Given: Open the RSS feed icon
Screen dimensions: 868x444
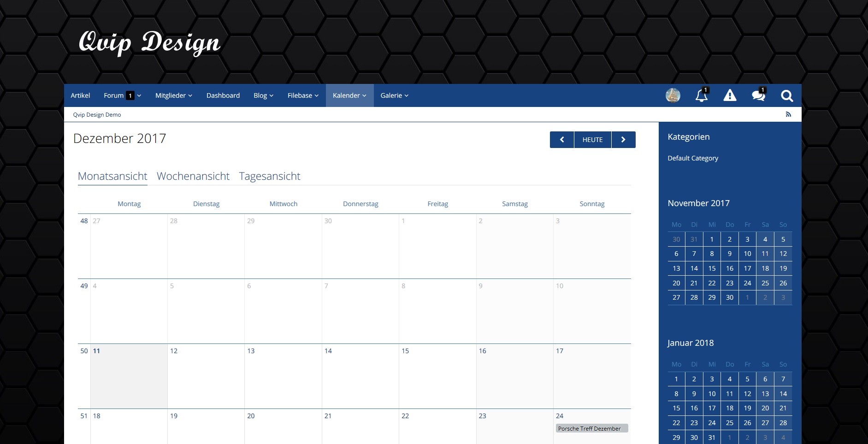Looking at the screenshot, I should 788,114.
